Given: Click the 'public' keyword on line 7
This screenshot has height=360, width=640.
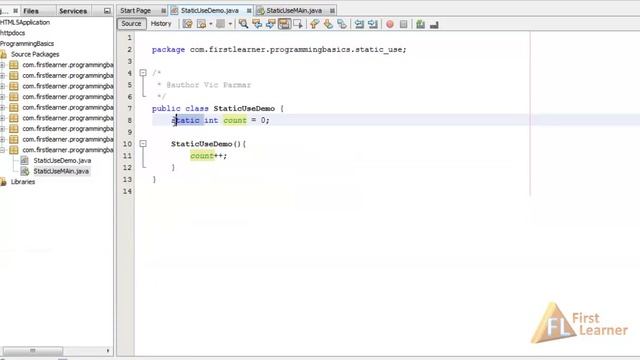Looking at the screenshot, I should coord(166,108).
